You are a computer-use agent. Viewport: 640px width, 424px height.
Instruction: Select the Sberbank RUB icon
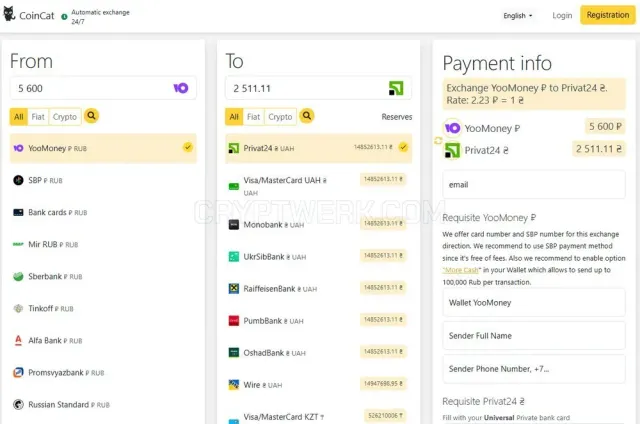pos(18,276)
